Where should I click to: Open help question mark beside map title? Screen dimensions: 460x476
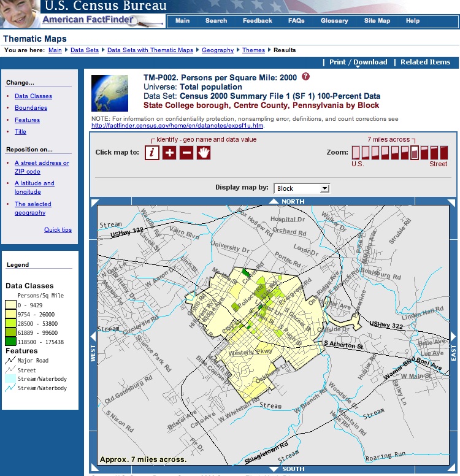305,77
